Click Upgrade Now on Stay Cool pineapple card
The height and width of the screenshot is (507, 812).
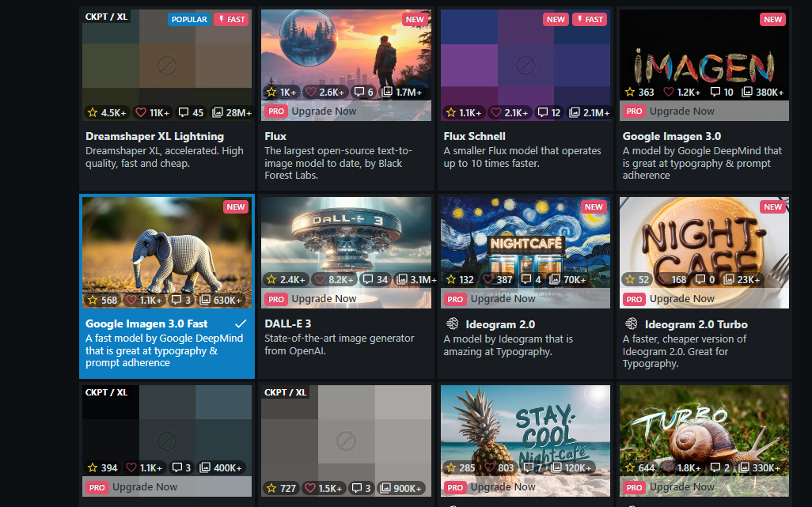click(503, 486)
